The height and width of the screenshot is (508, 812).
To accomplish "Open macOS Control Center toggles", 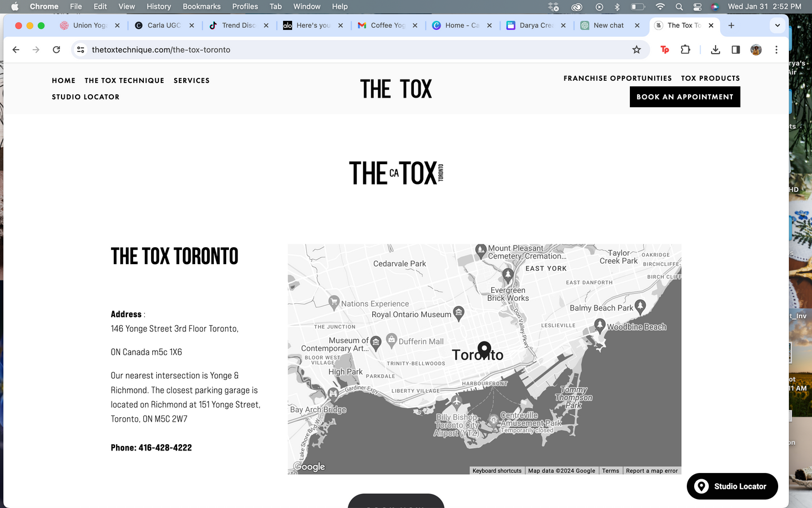I will click(698, 7).
